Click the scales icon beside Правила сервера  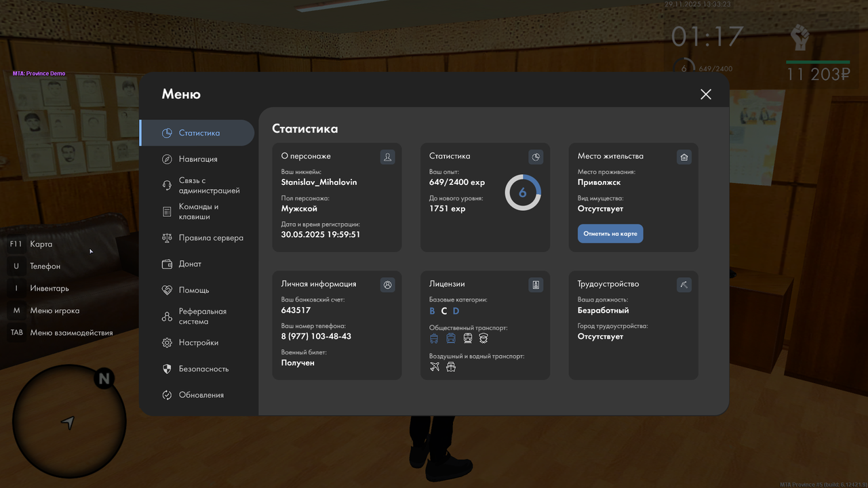click(167, 238)
